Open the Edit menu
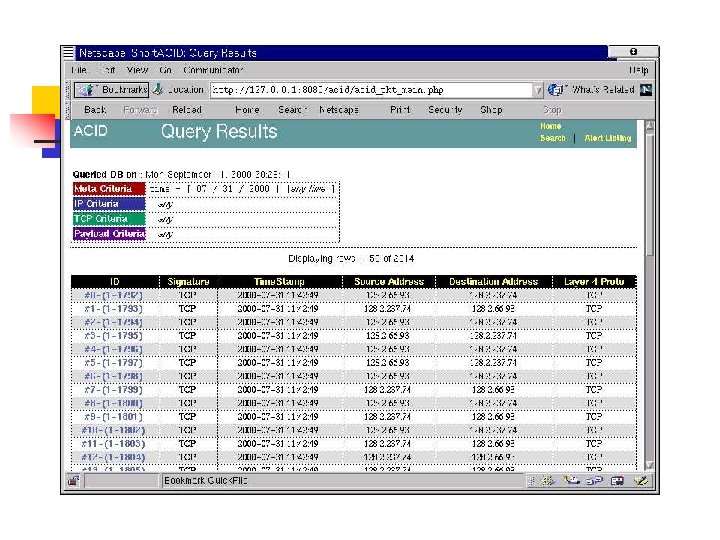Image resolution: width=720 pixels, height=540 pixels. tap(108, 70)
